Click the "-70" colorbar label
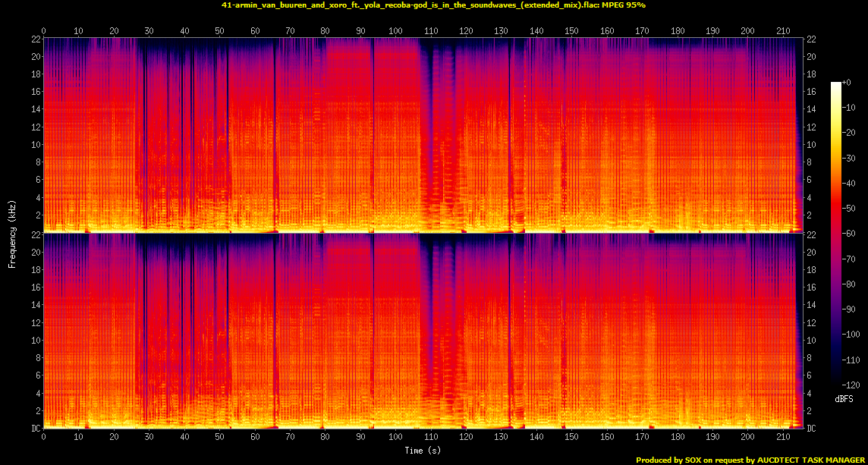 pyautogui.click(x=848, y=259)
